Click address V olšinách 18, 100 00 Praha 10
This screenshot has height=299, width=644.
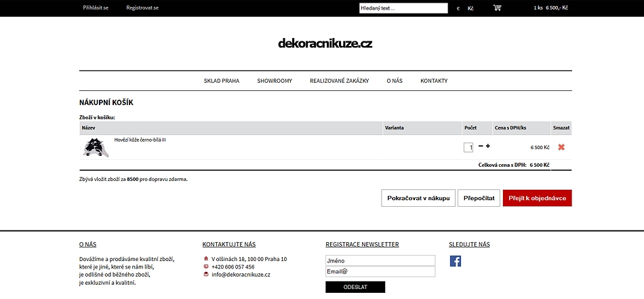[x=249, y=259]
